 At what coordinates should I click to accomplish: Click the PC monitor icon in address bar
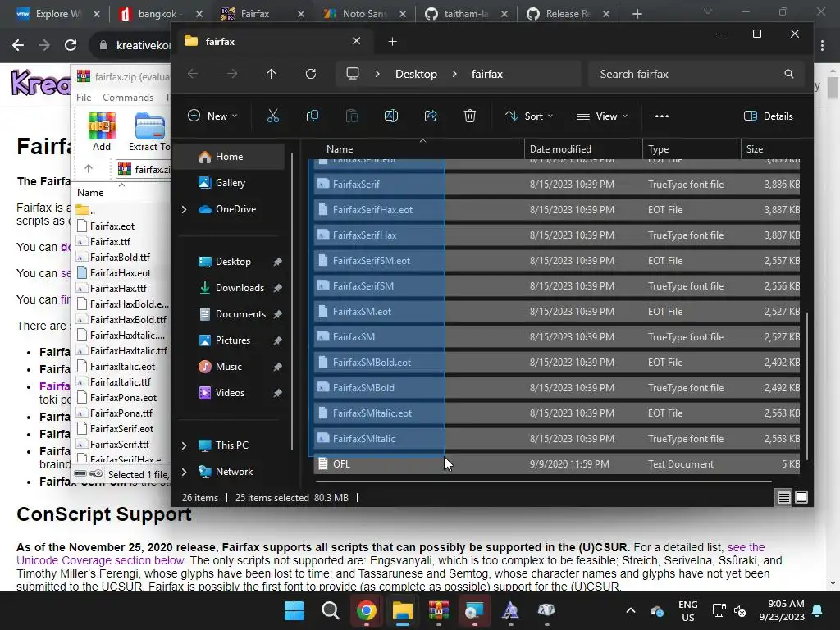[353, 73]
